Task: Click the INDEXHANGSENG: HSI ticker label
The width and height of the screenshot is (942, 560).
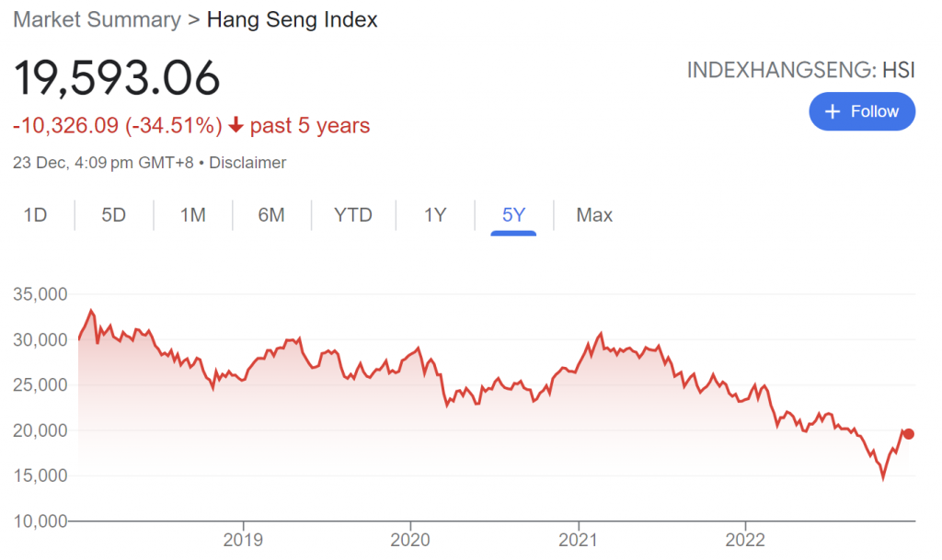Action: coord(801,70)
